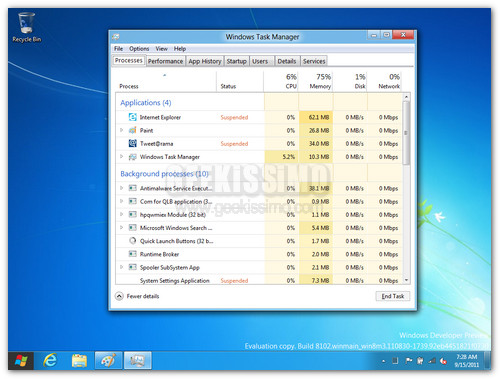
Task: Click the volume tray icon
Action: (443, 361)
